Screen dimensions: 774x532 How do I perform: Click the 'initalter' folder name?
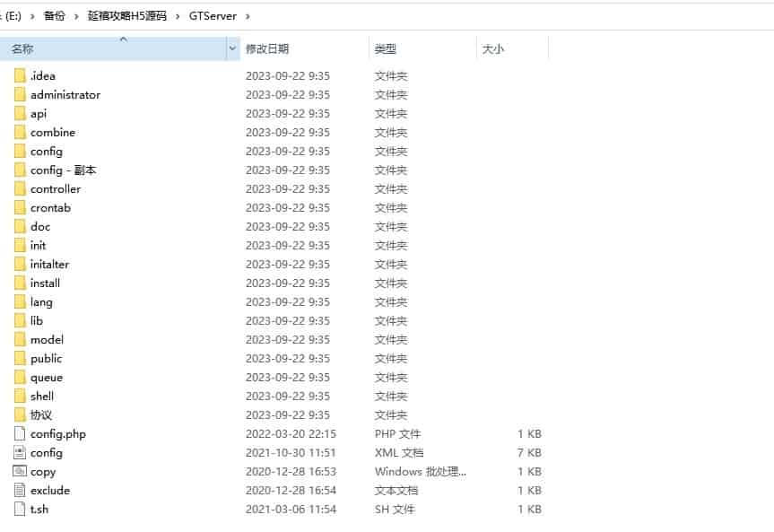[49, 265]
